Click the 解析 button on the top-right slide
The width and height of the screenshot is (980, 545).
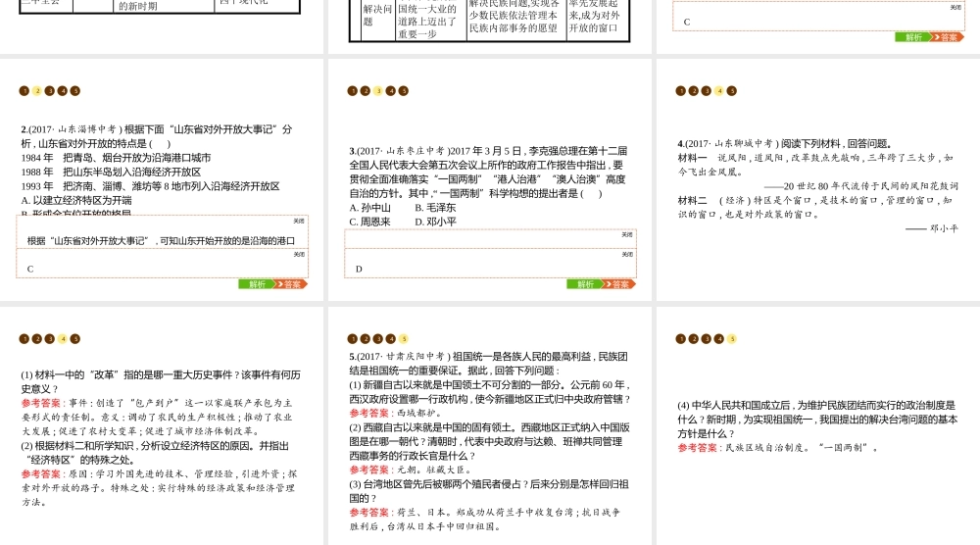[911, 37]
